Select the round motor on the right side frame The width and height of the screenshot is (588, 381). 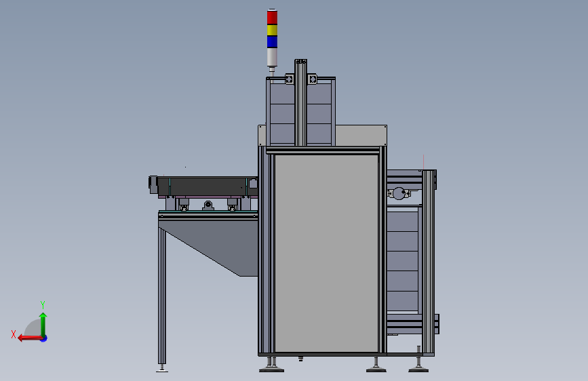click(x=399, y=193)
